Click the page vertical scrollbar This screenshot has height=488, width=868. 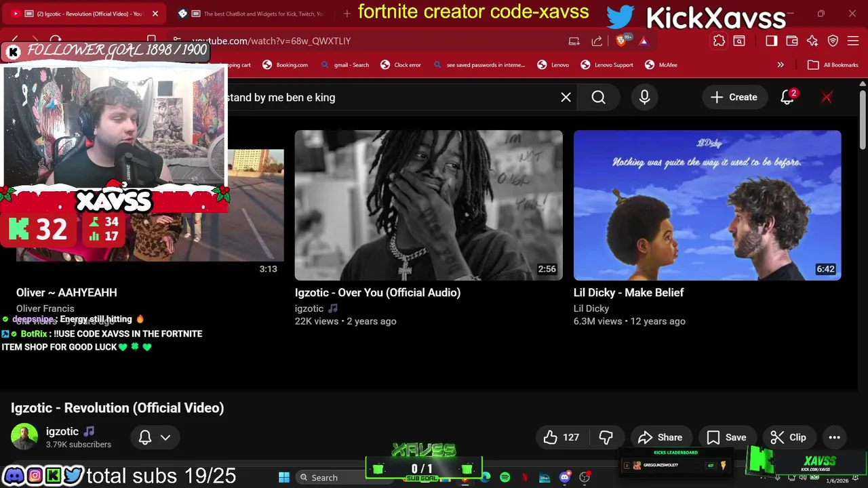coord(862,119)
